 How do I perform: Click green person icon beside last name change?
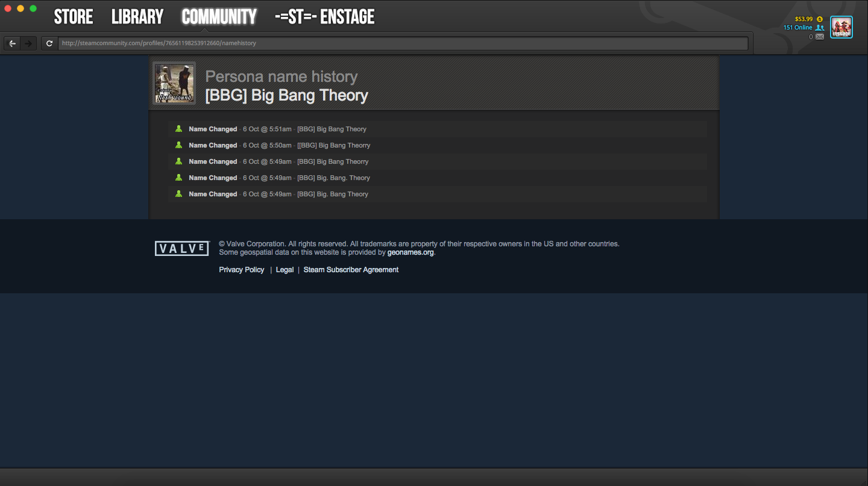pyautogui.click(x=178, y=194)
